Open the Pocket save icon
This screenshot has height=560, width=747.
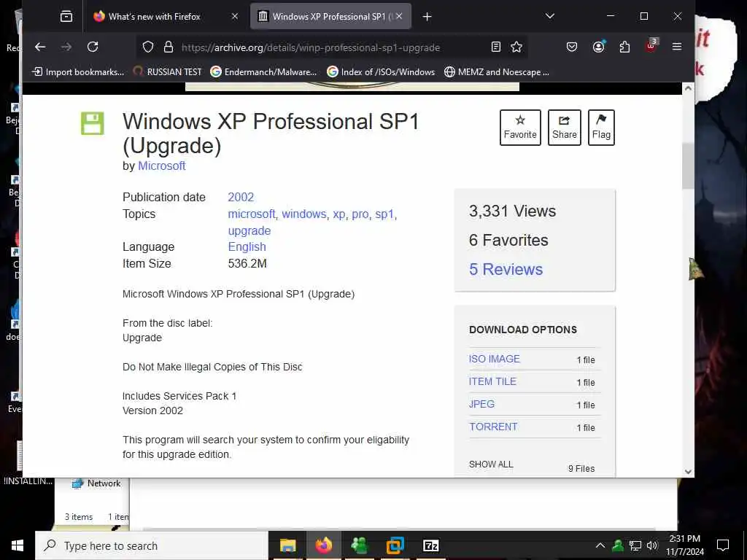tap(572, 47)
